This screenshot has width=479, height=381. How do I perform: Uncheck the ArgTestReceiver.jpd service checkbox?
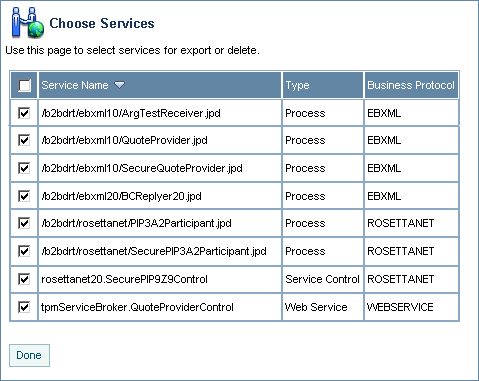click(24, 113)
